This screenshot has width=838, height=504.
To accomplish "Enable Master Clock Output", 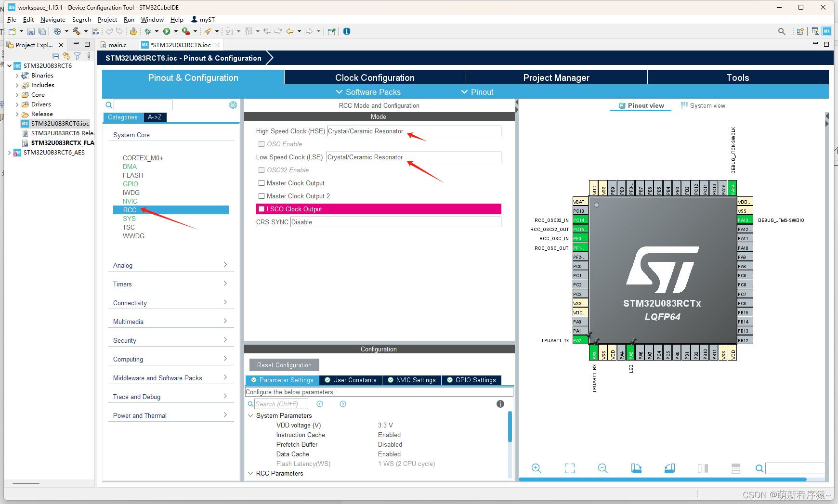I will click(262, 183).
